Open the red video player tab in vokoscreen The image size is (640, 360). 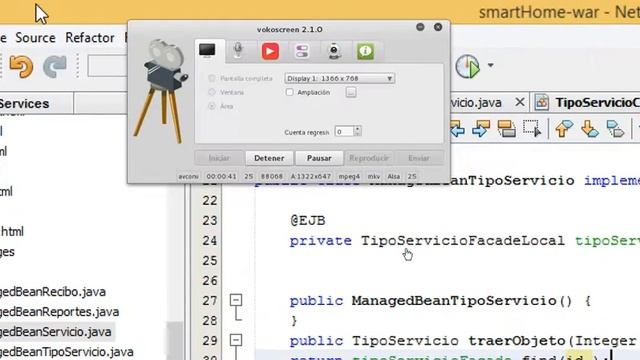270,51
